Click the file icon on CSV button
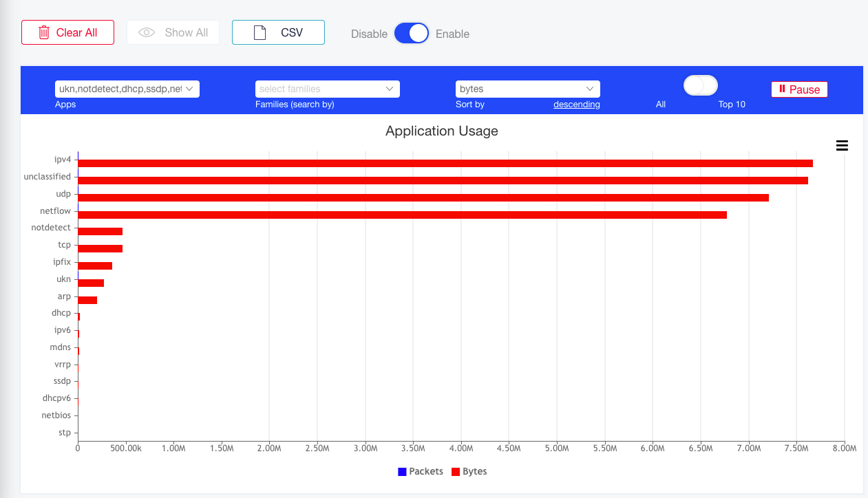Image resolution: width=868 pixels, height=498 pixels. click(260, 32)
